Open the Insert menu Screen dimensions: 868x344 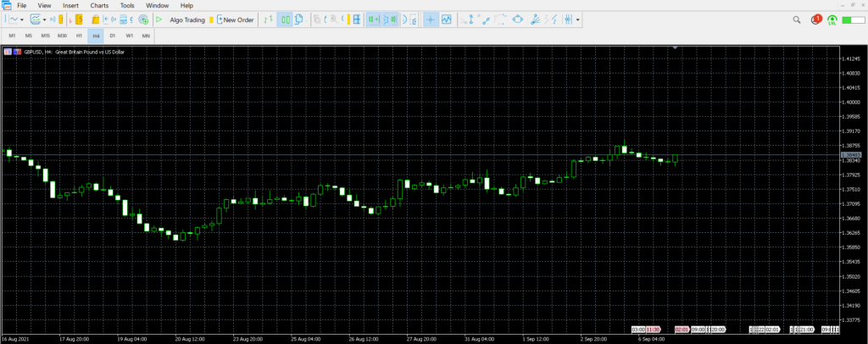tap(71, 6)
